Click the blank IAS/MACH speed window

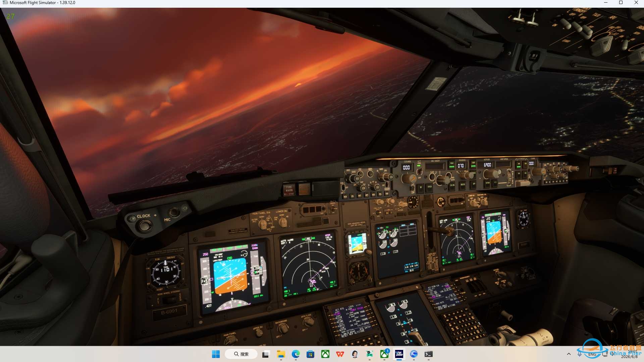click(435, 166)
